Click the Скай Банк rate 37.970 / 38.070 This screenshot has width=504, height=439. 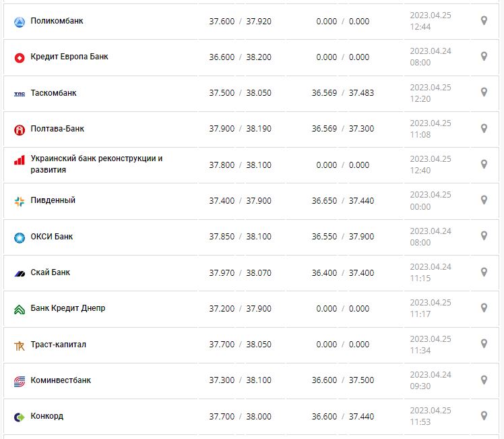click(240, 272)
